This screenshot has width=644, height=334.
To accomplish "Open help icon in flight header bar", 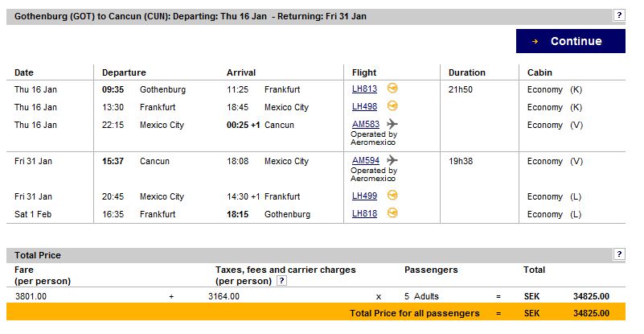I will [619, 16].
